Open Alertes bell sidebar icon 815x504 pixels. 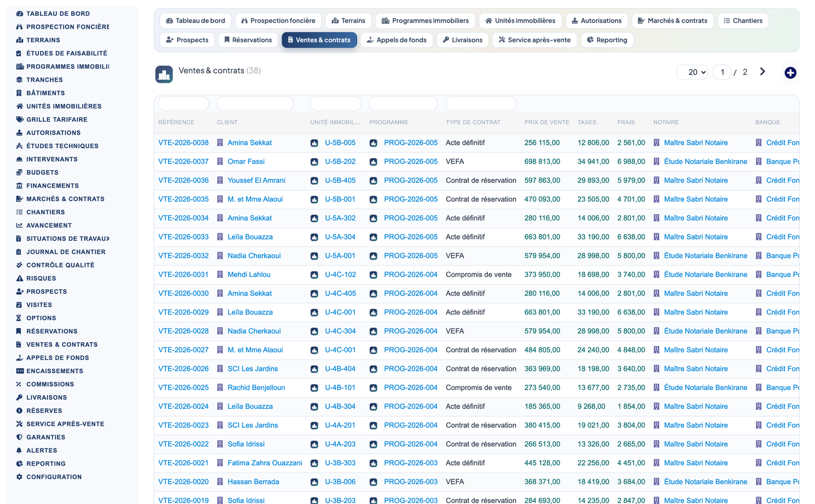click(20, 450)
